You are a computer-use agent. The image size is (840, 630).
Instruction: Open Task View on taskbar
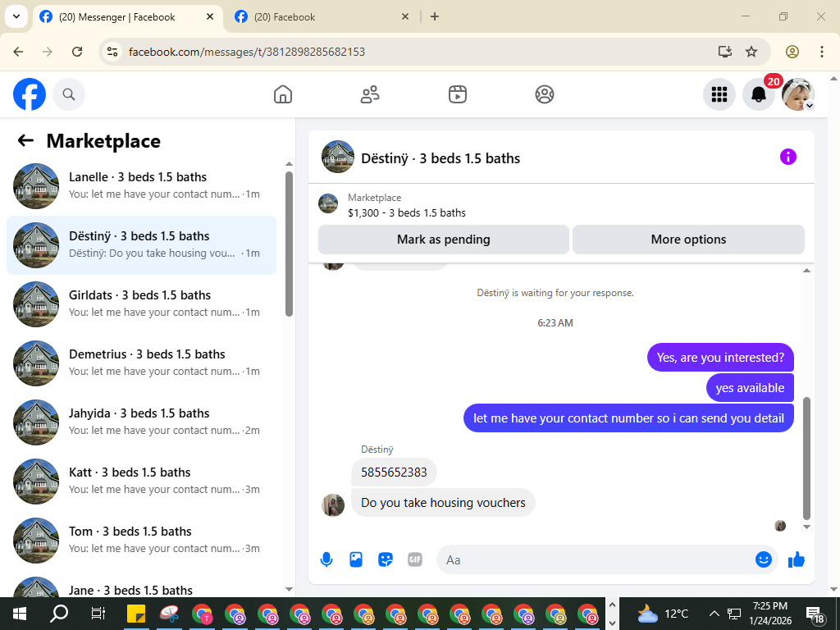(98, 614)
